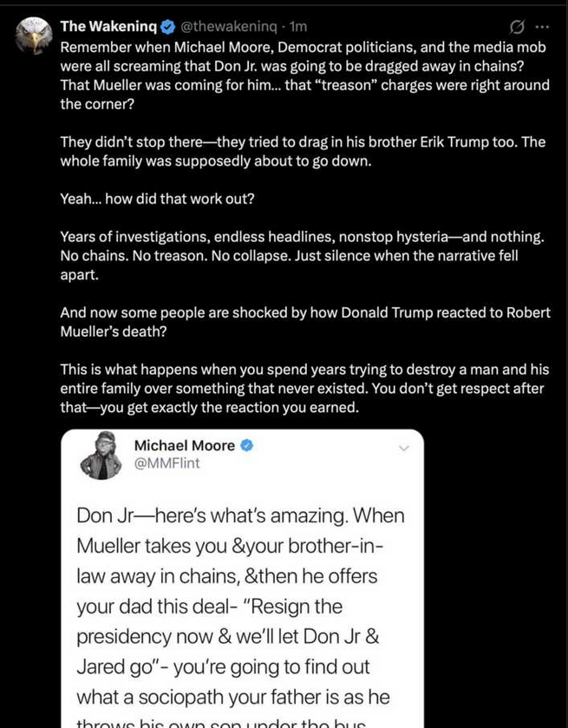The width and height of the screenshot is (568, 728).
Task: Click the paragraph starting "Years of investigations"
Action: pos(304,255)
